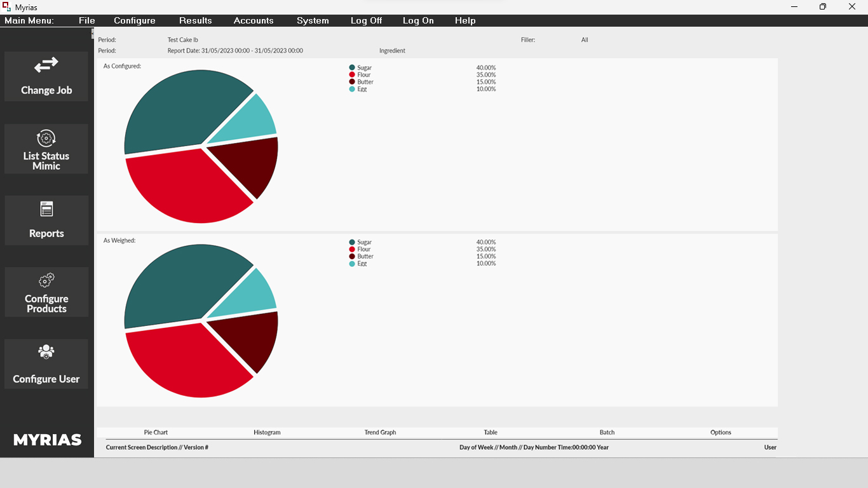
Task: Click the Flour slice in As Configured pie
Action: 184,187
